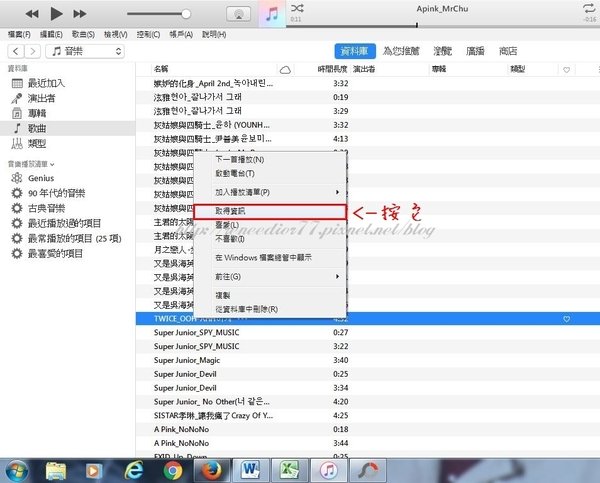Open the 最近播放過的項目 playlist
Screen dimensions: 600x483
click(x=67, y=223)
